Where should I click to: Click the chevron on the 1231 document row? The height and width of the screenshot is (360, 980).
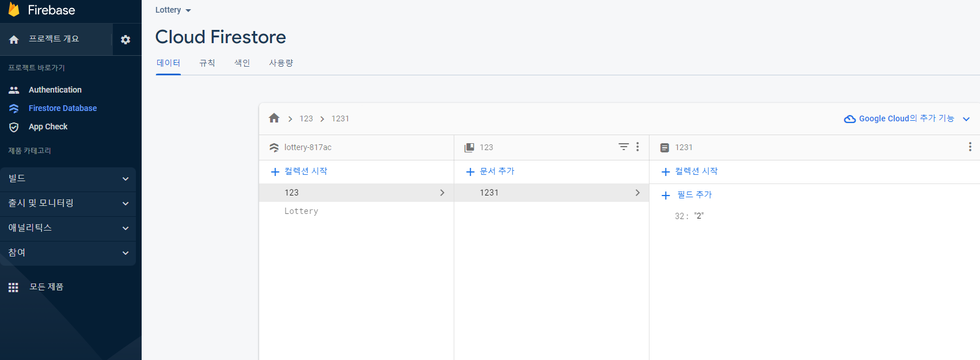point(637,193)
